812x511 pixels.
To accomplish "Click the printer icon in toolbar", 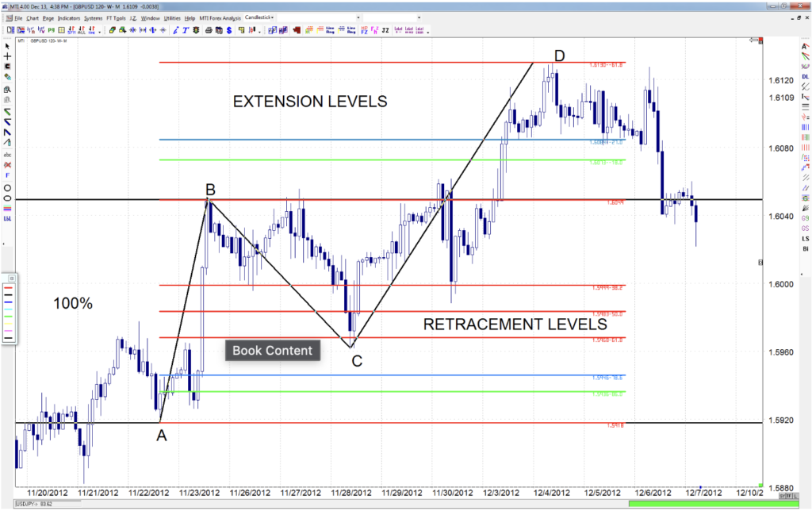I will (209, 30).
